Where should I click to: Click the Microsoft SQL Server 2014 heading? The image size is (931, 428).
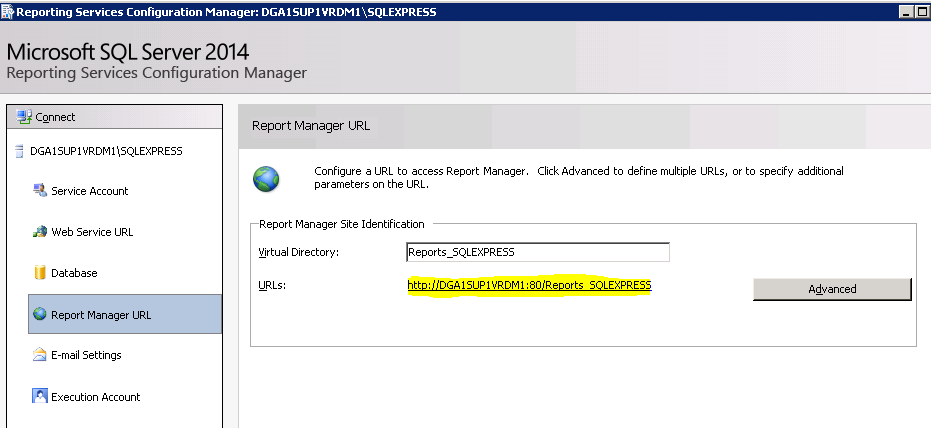click(128, 52)
